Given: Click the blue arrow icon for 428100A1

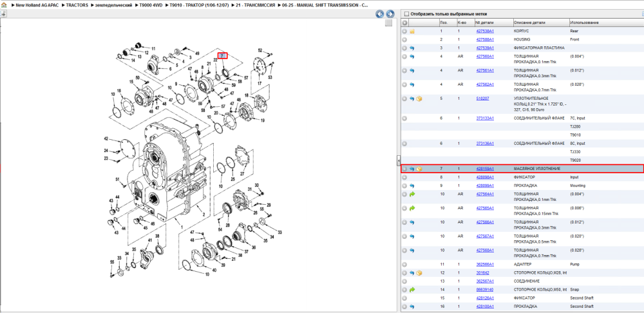Looking at the screenshot, I should click(412, 307).
